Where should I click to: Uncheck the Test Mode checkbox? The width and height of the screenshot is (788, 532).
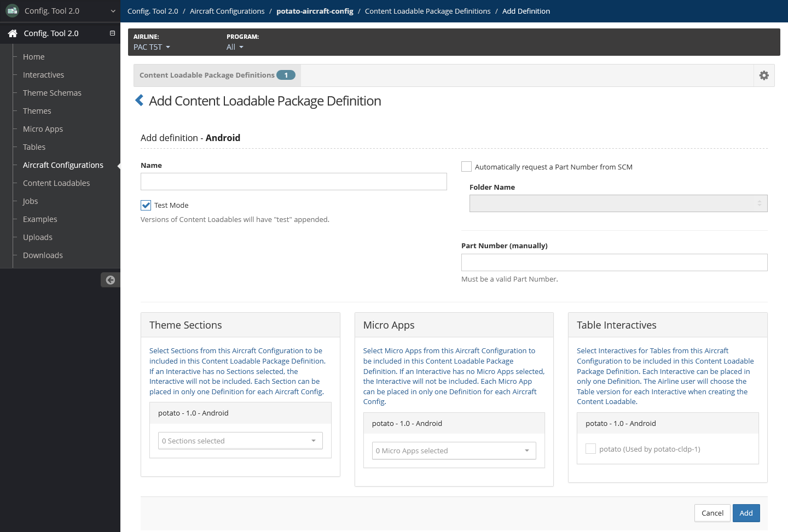(x=146, y=205)
